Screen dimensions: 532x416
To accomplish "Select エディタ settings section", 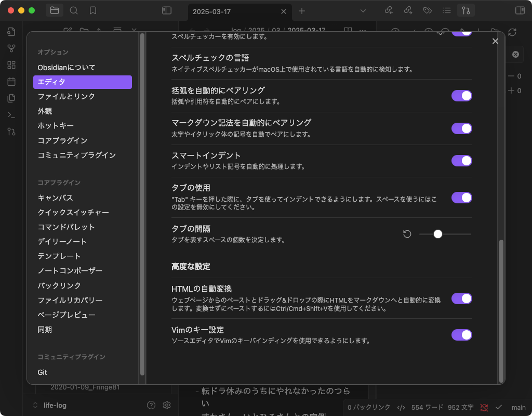I will (83, 82).
